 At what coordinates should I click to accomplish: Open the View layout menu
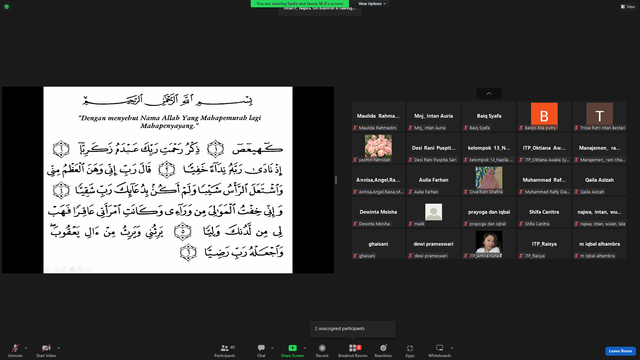628,7
